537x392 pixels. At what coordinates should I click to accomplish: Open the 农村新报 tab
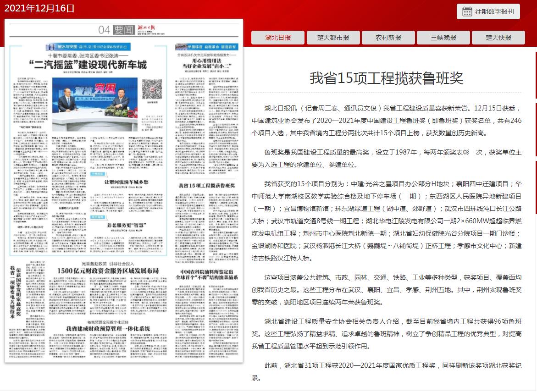[x=388, y=38]
